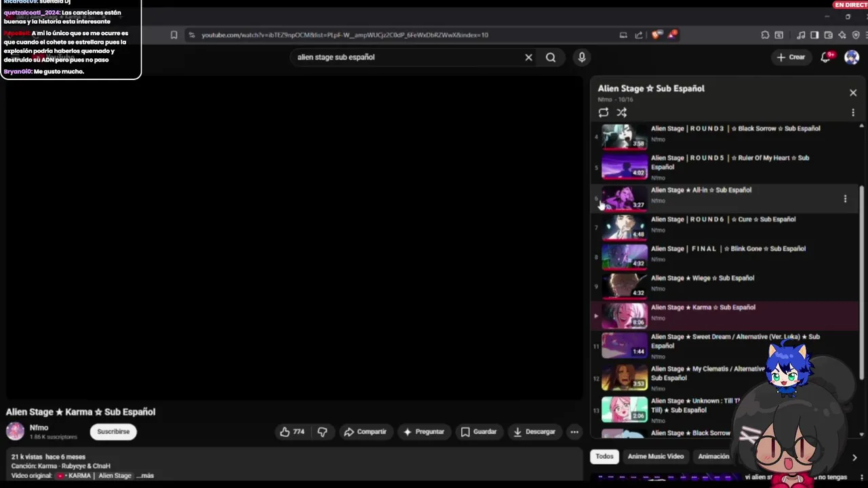
Task: Play All-in Sub Español thumbnail
Action: click(x=625, y=199)
